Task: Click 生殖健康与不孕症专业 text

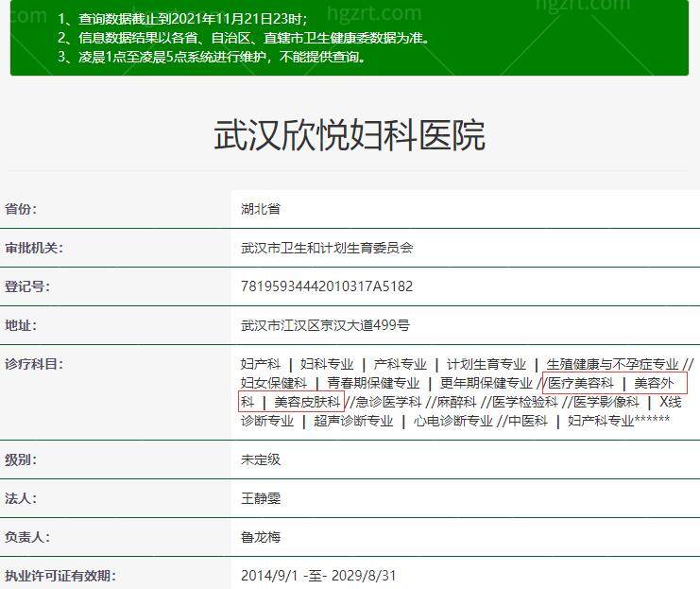Action: 612,364
